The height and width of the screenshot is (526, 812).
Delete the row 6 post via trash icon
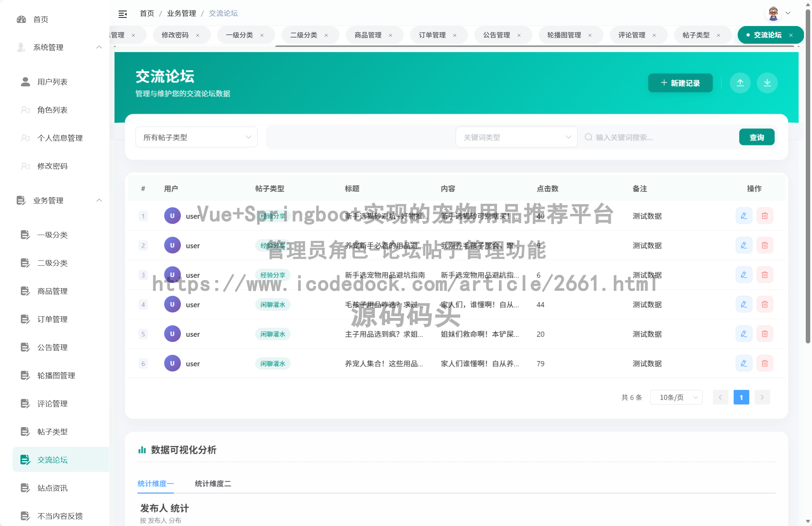coord(765,363)
